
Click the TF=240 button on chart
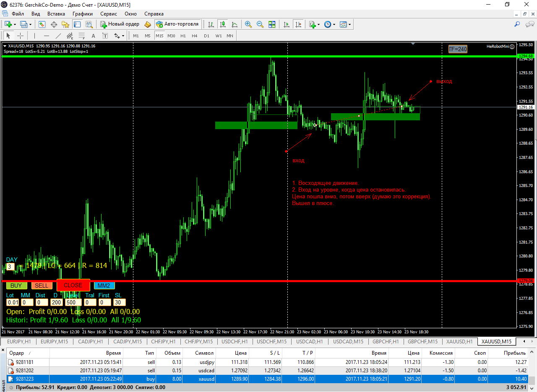pos(458,49)
